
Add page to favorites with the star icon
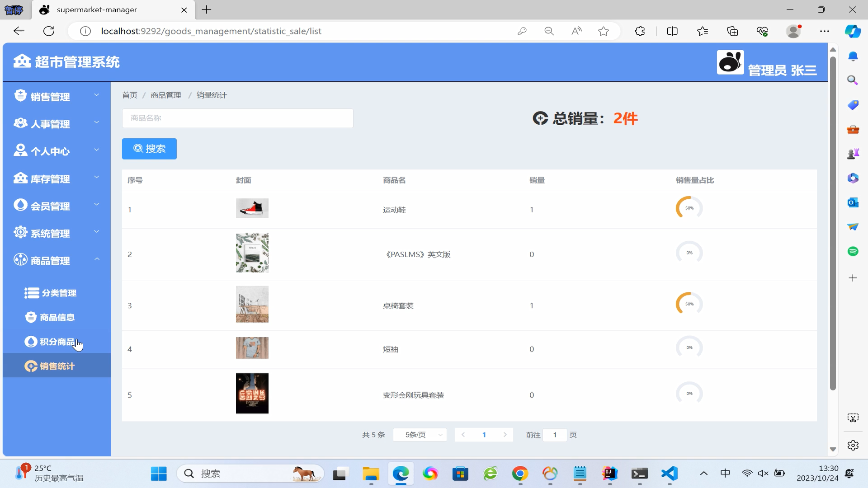[604, 31]
